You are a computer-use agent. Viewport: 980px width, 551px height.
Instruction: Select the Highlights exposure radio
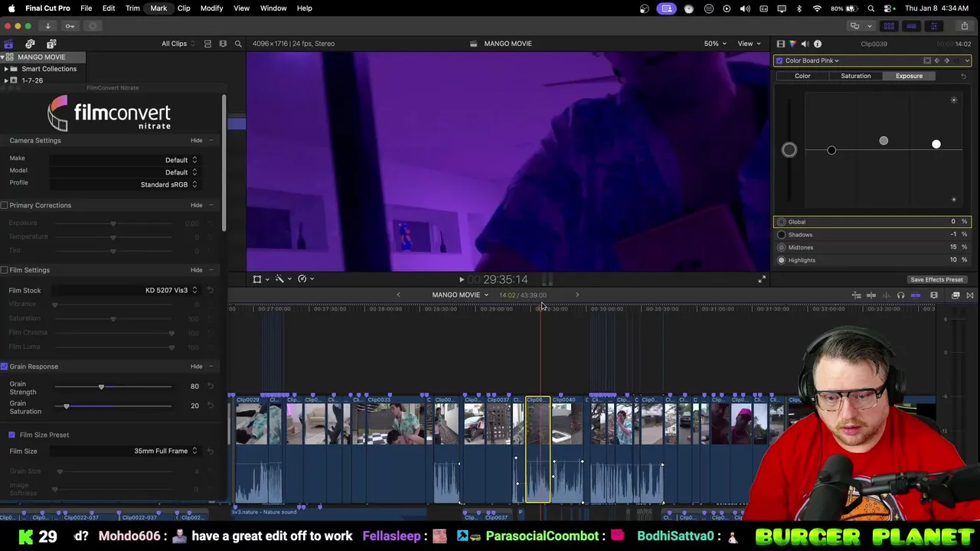[x=782, y=260]
